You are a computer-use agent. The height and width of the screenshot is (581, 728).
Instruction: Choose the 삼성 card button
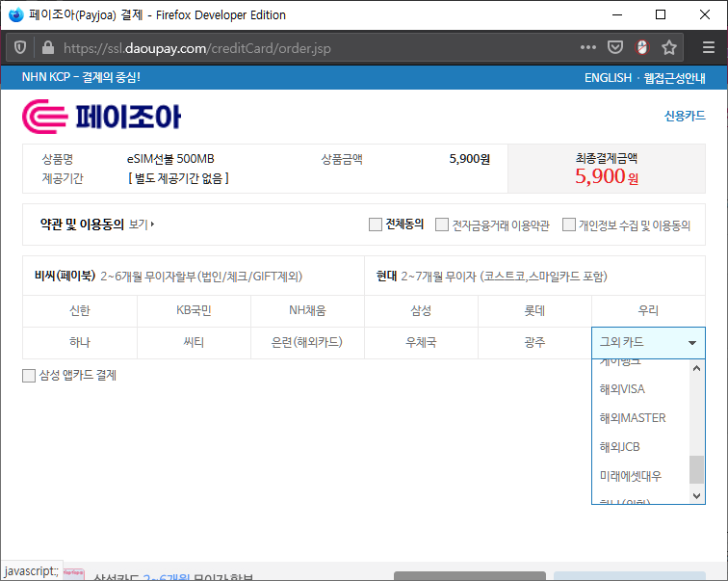421,310
